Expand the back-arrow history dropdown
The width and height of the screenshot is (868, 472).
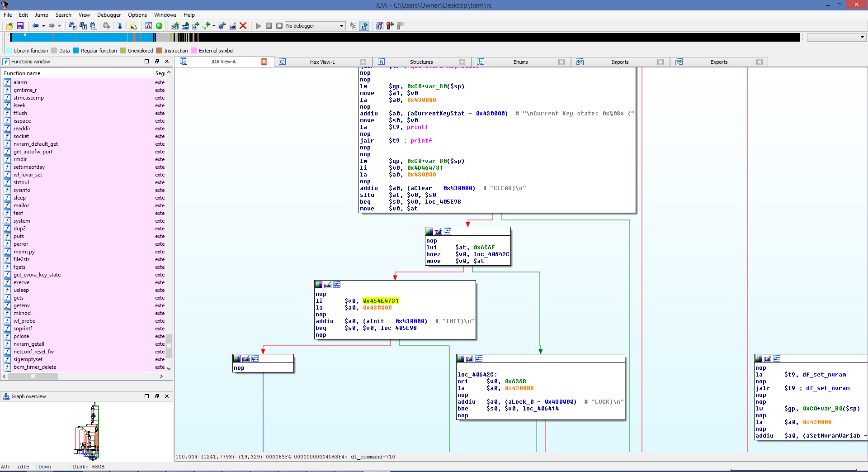tap(43, 26)
